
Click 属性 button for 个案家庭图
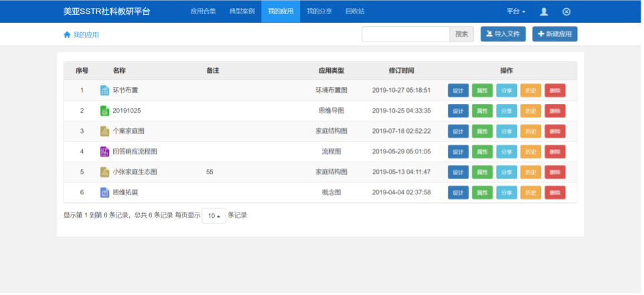(x=482, y=131)
